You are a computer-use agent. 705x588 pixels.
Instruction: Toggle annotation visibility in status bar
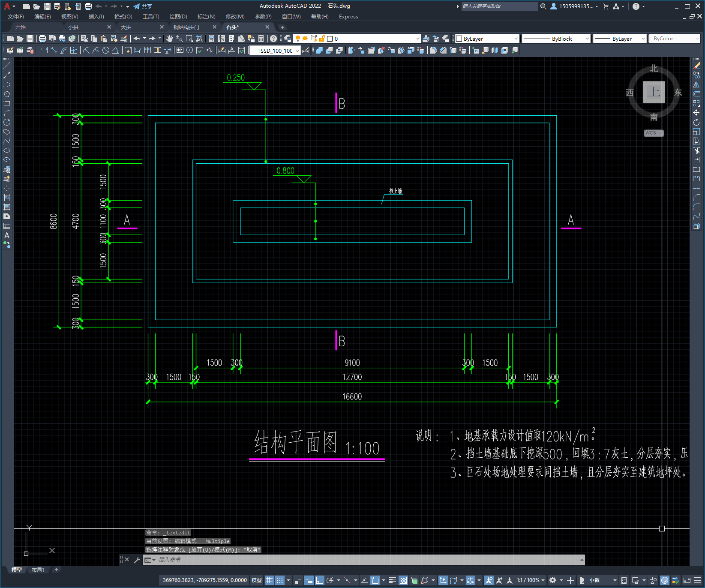[x=489, y=580]
